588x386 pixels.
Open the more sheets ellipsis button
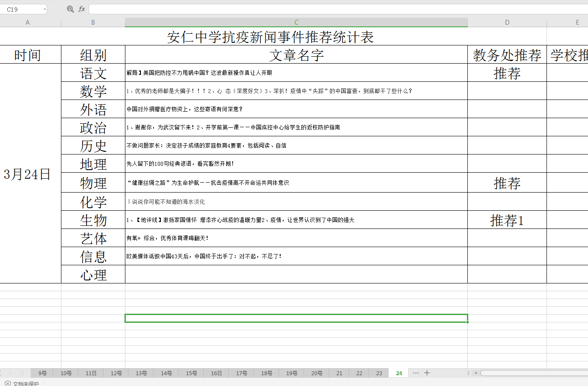(415, 373)
